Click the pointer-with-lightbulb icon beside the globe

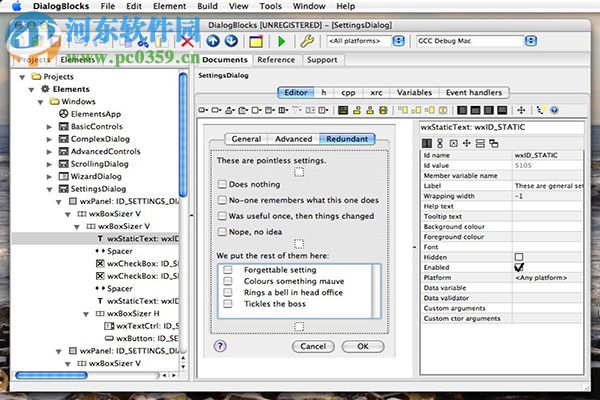(x=540, y=111)
